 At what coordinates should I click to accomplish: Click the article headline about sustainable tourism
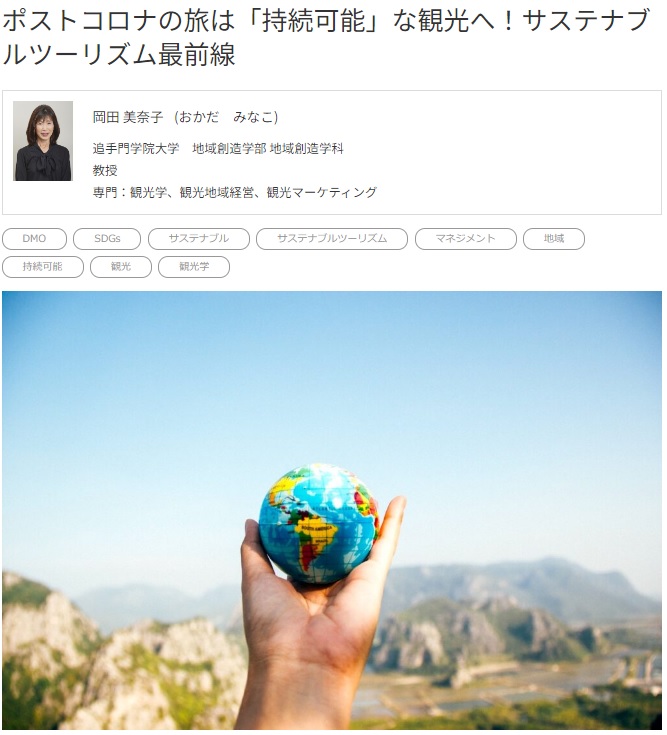pos(326,38)
